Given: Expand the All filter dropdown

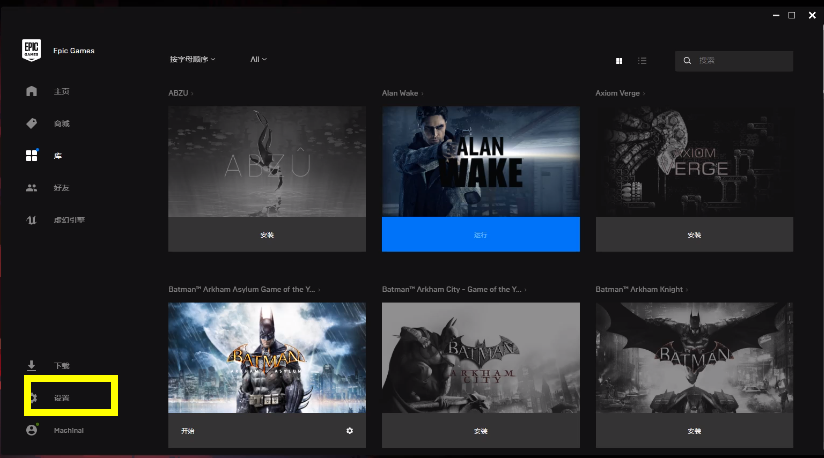Looking at the screenshot, I should tap(258, 60).
